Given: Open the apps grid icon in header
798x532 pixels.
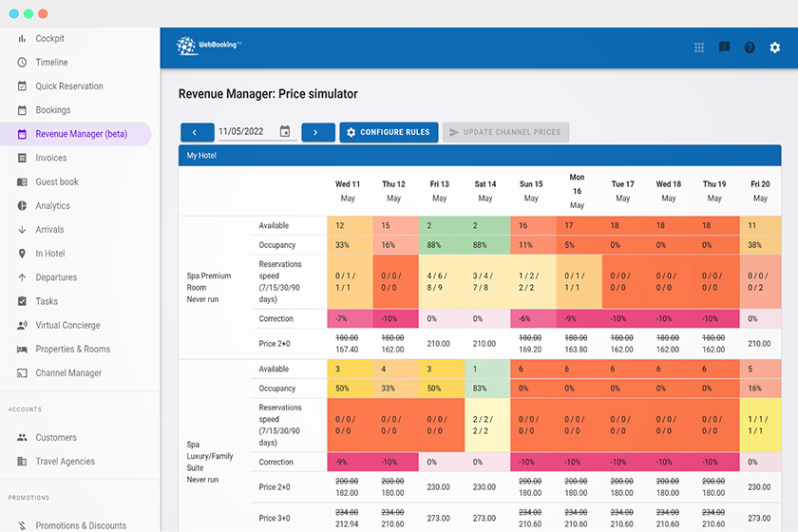Looking at the screenshot, I should [x=699, y=47].
